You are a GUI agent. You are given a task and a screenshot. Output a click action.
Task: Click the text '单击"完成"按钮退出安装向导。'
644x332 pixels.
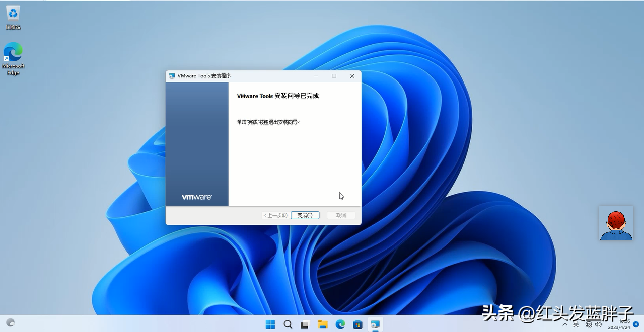(269, 122)
